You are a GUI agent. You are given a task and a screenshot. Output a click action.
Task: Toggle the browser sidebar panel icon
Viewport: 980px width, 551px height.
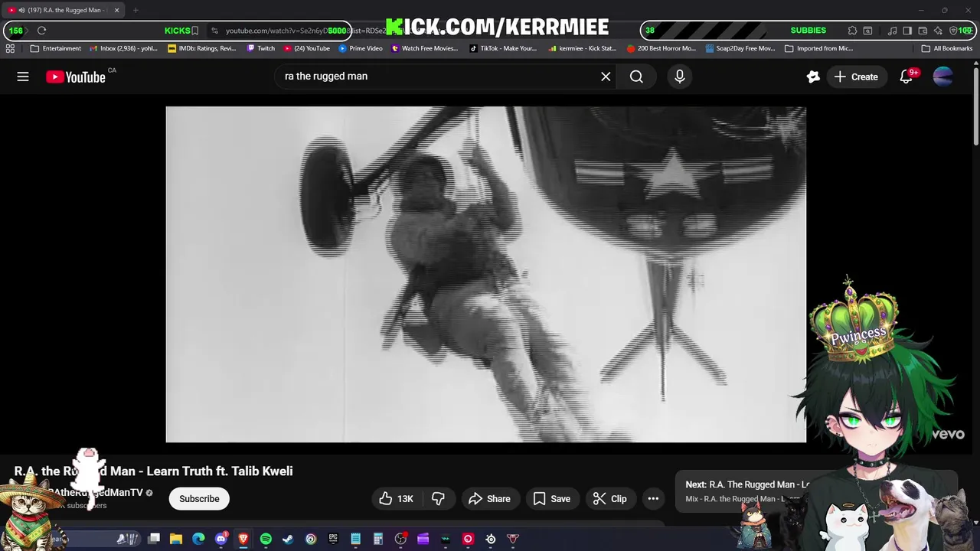[907, 31]
